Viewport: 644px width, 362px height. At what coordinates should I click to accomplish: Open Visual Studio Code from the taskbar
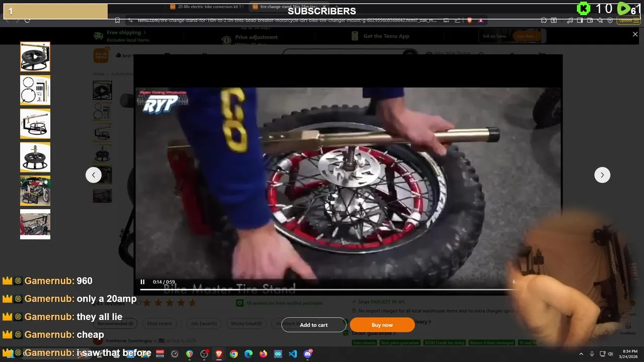click(x=293, y=354)
